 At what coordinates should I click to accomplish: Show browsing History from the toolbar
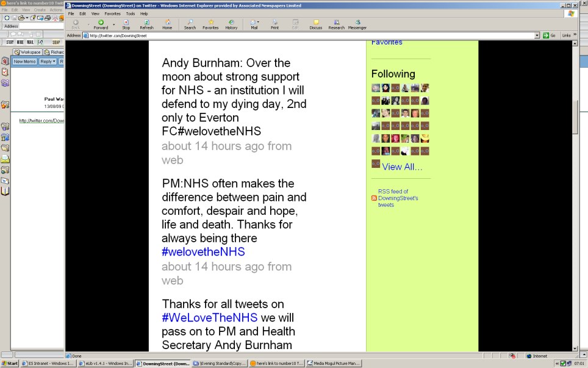[231, 24]
